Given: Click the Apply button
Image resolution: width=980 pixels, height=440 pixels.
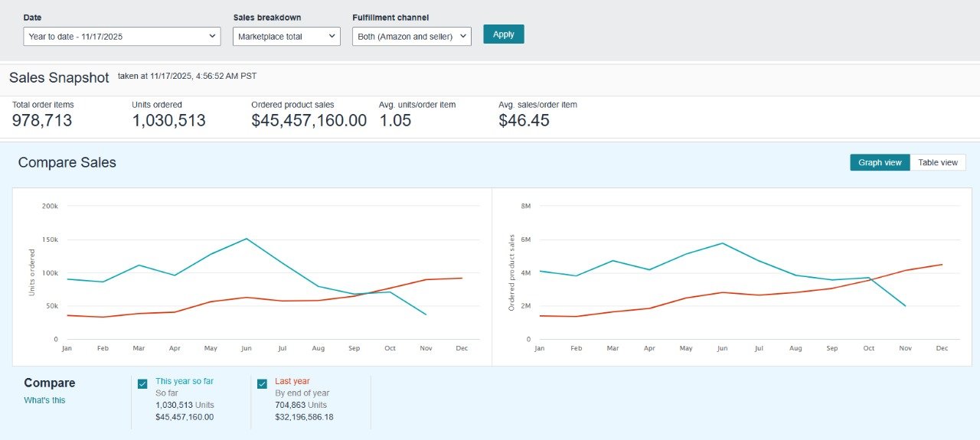Looking at the screenshot, I should [x=503, y=34].
